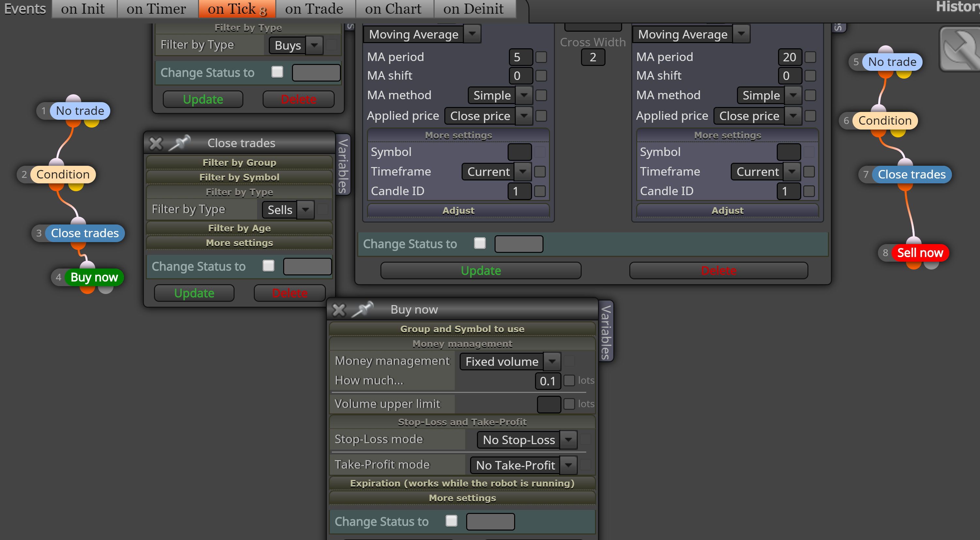
Task: Select the Close trades block numbered 3
Action: tap(85, 233)
